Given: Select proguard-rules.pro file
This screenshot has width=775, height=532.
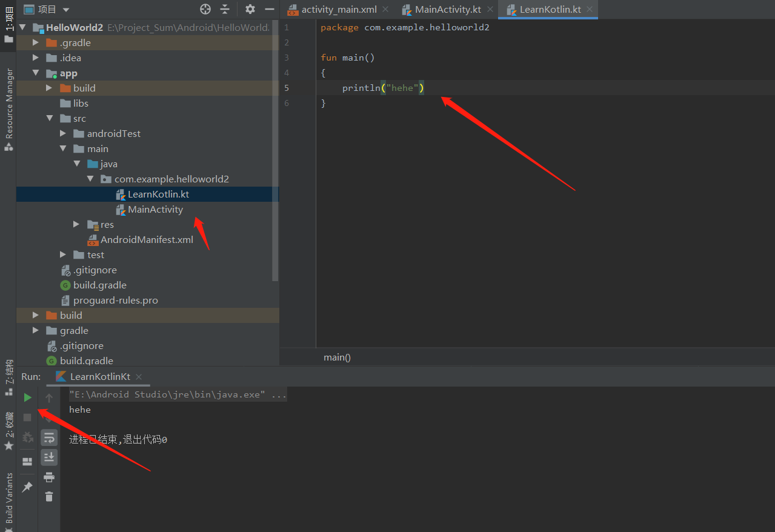Looking at the screenshot, I should (115, 300).
